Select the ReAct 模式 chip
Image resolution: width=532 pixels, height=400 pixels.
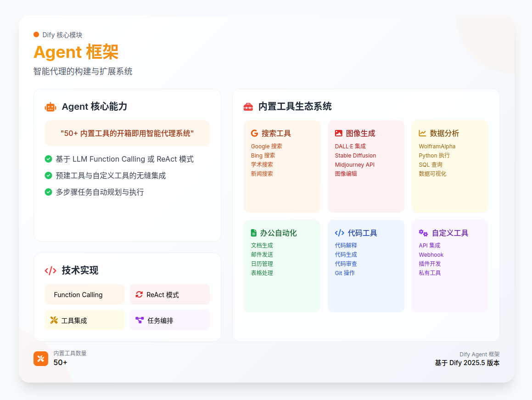[170, 294]
